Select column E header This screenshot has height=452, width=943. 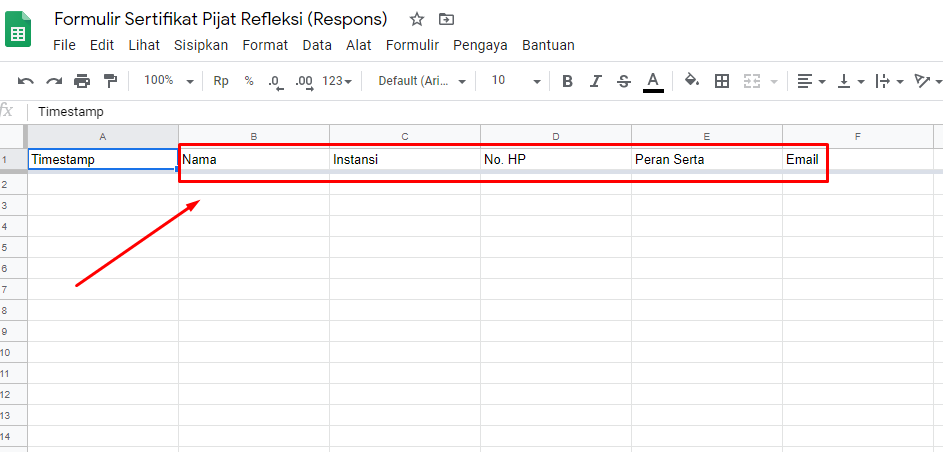point(707,136)
